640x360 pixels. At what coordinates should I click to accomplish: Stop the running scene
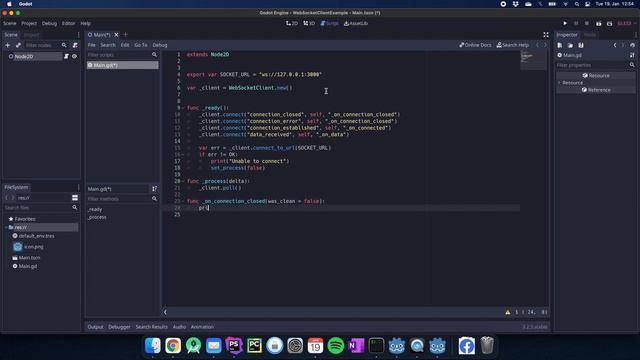click(x=587, y=24)
